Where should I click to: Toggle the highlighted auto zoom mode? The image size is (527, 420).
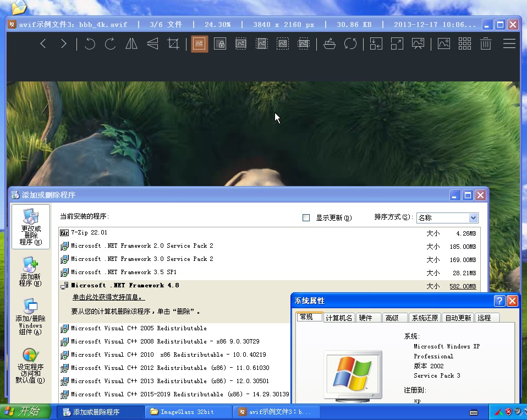(199, 44)
